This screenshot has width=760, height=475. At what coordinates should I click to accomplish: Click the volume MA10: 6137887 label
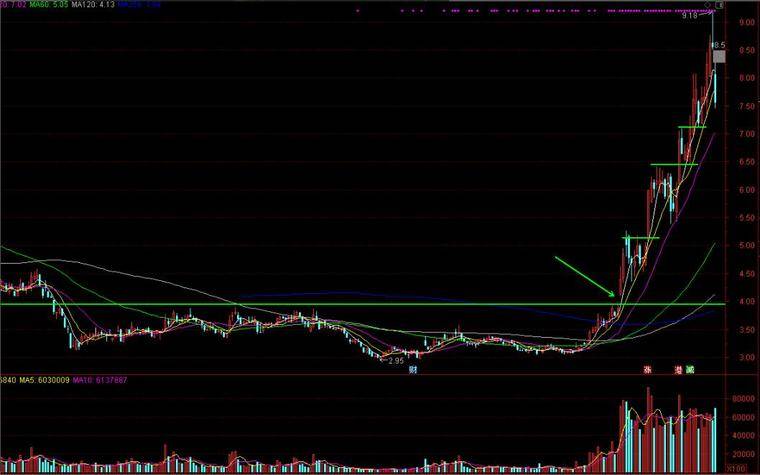(x=100, y=380)
